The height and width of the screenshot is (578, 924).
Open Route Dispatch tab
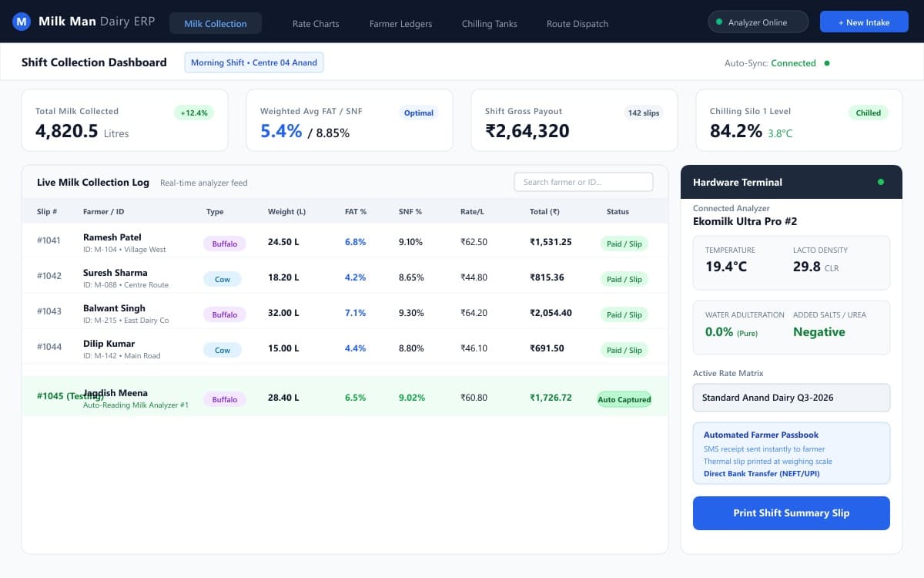(x=577, y=23)
